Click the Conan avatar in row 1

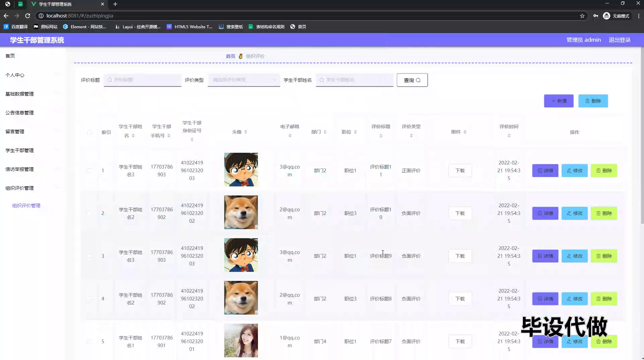click(x=241, y=170)
